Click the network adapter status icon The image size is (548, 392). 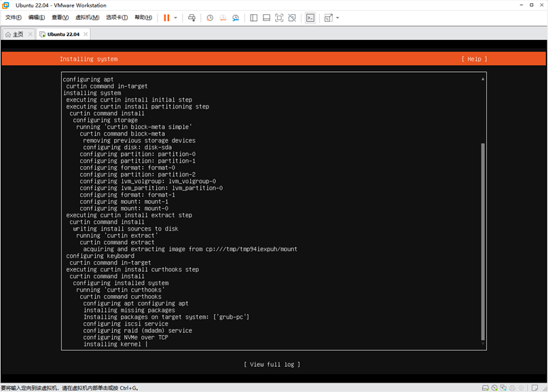click(503, 388)
